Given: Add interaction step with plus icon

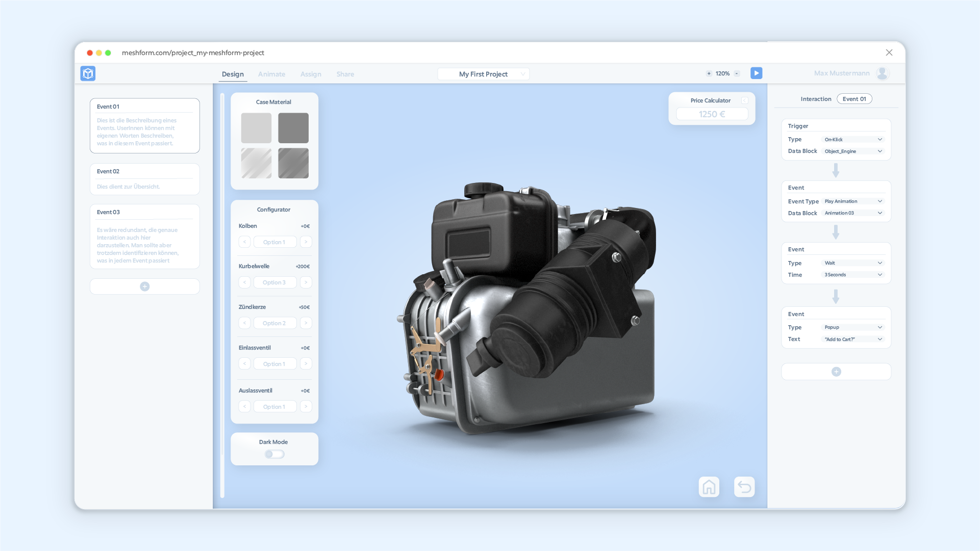Looking at the screenshot, I should 836,372.
